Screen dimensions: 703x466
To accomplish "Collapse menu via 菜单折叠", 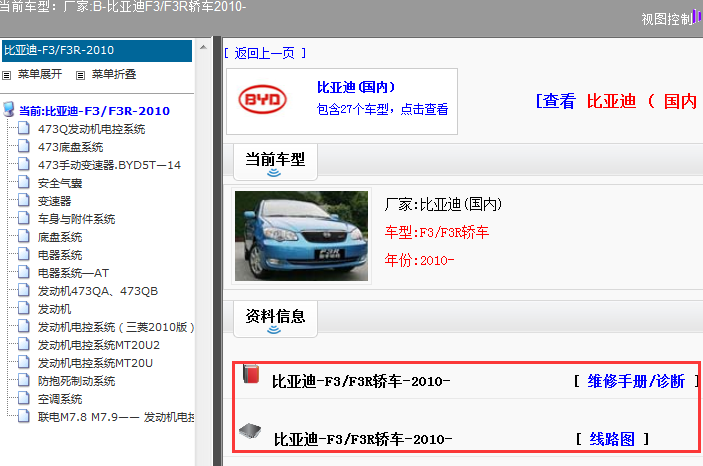I will point(113,74).
